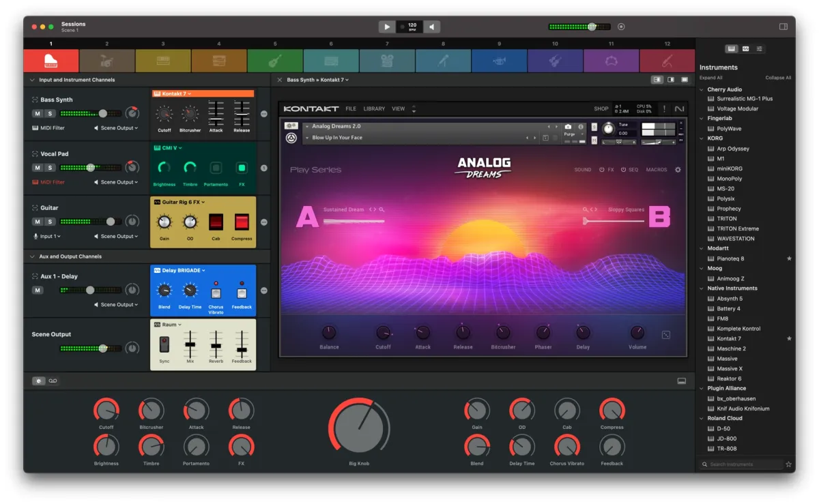Toggle Guitar Rig Cab button
Screen dimensions: 819x504
click(216, 222)
